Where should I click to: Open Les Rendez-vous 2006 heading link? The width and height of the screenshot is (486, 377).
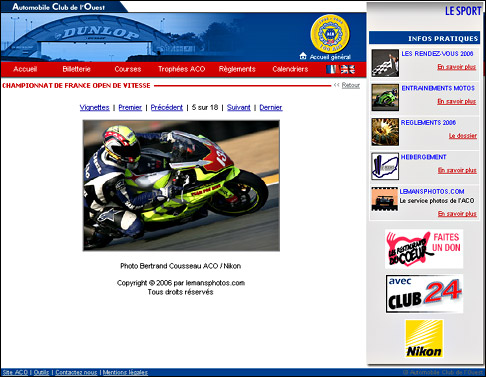point(437,54)
